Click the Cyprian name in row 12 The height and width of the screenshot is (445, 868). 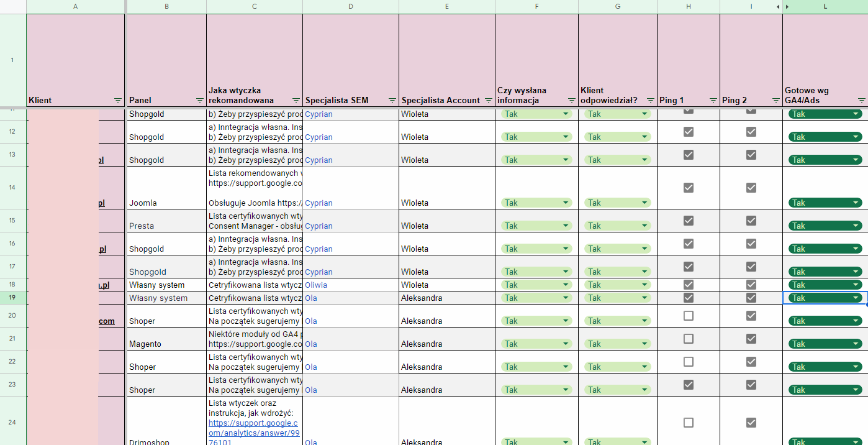tap(319, 137)
